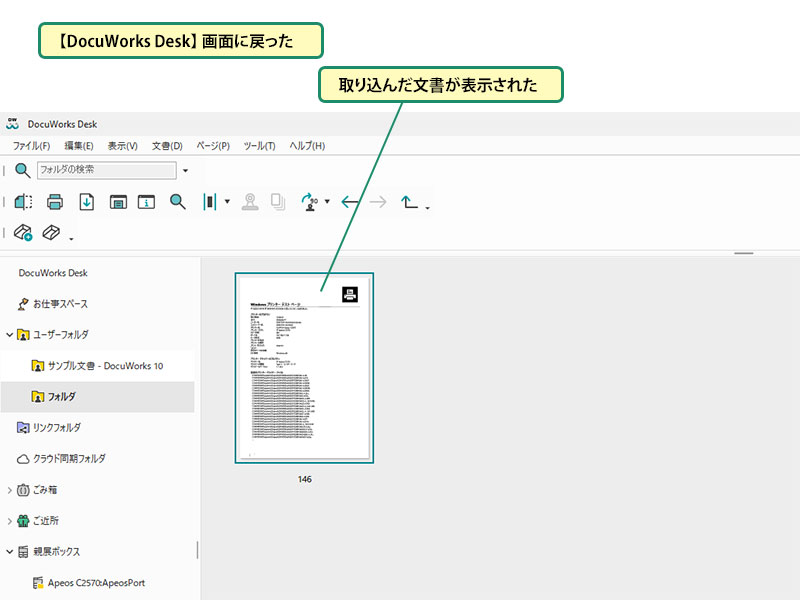This screenshot has width=800, height=600.
Task: Click the stamp annotation toolbar icon
Action: tap(250, 202)
